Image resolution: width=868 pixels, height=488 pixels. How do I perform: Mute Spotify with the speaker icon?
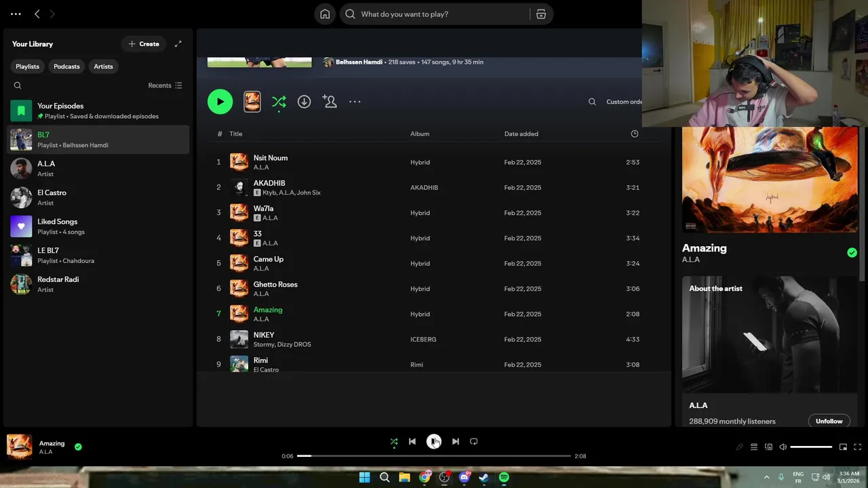[x=783, y=447]
